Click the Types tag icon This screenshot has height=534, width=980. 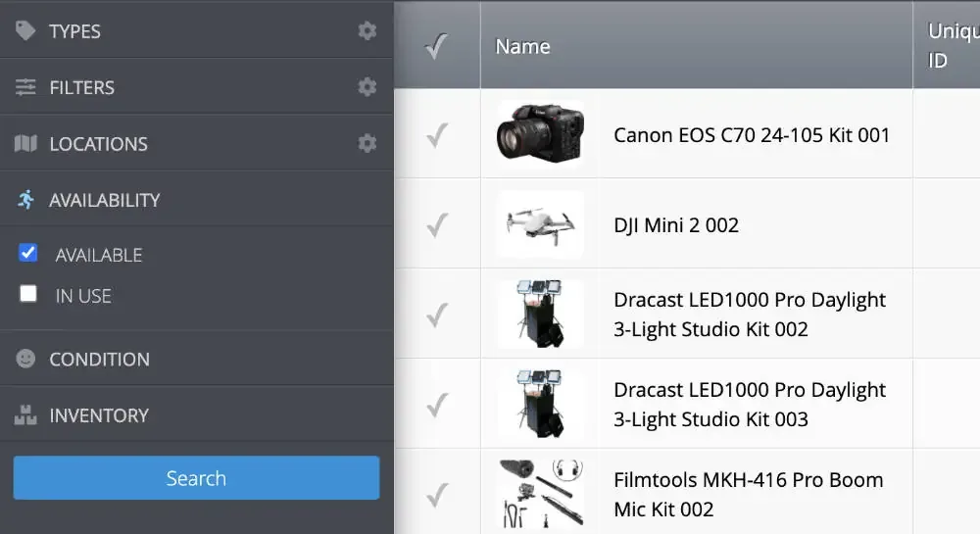pos(25,31)
